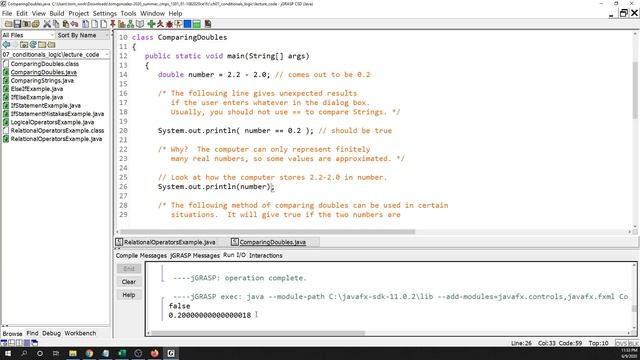The image size is (640, 360).
Task: Click the green window toolbar icon
Action: [x=196, y=24]
